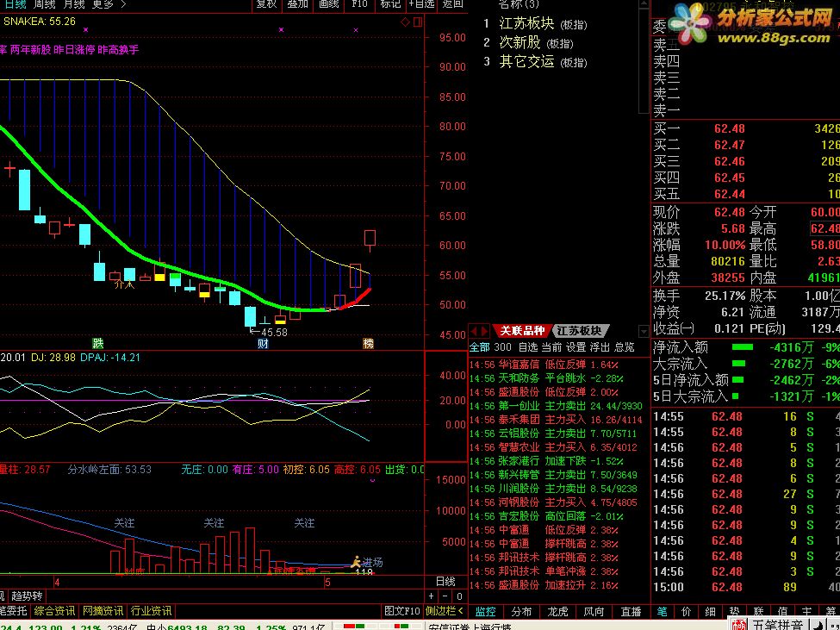Click the 榜 marker under the chart
This screenshot has width=840, height=630.
[x=368, y=343]
